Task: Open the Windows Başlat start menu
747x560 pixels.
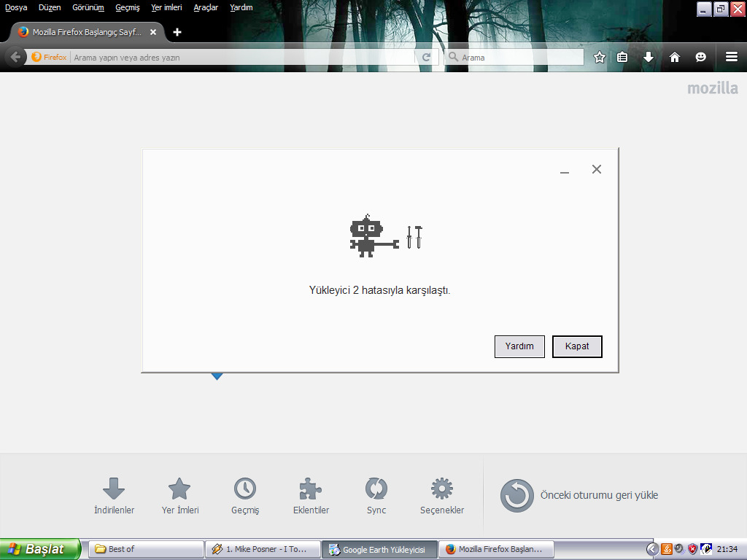Action: tap(41, 549)
